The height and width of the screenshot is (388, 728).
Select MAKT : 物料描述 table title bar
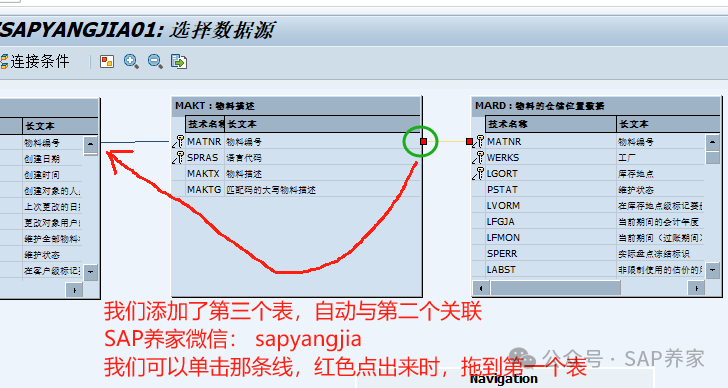[296, 106]
